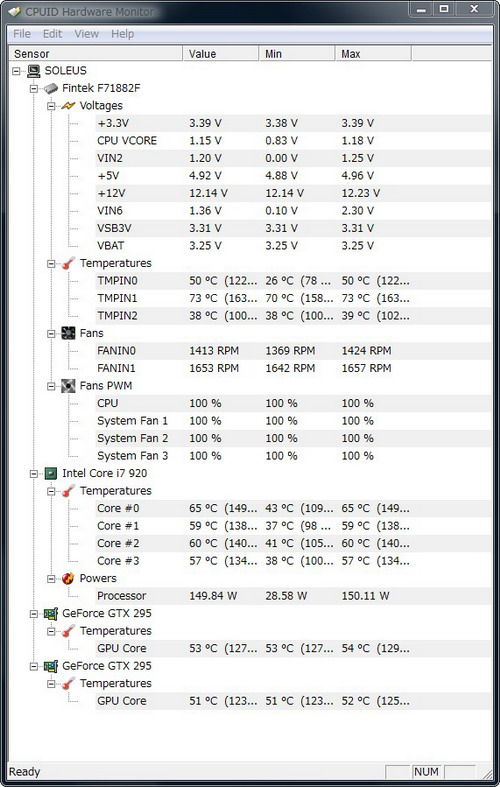Open the Help menu
Screen dimensions: 500x787
pyautogui.click(x=122, y=34)
